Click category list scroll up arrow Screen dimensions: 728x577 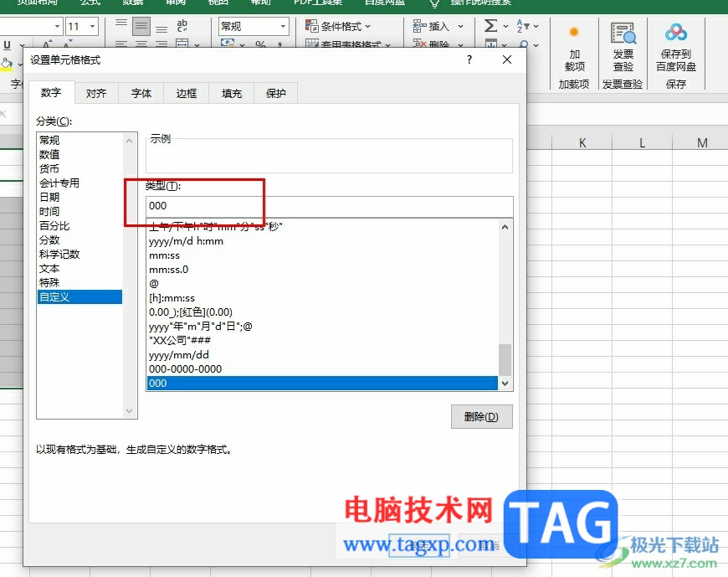(x=130, y=141)
